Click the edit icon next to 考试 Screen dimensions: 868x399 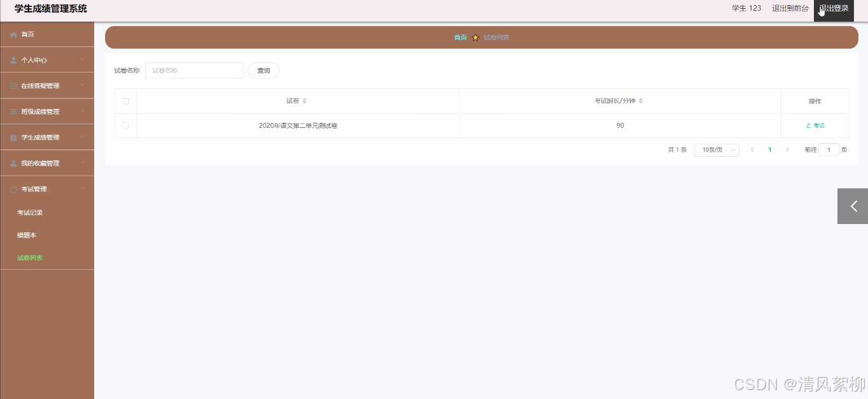click(x=808, y=126)
